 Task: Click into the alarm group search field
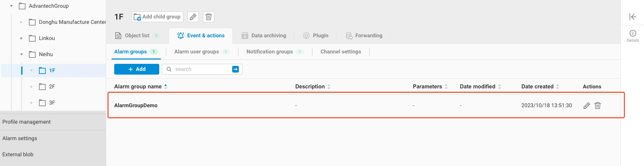[202, 69]
